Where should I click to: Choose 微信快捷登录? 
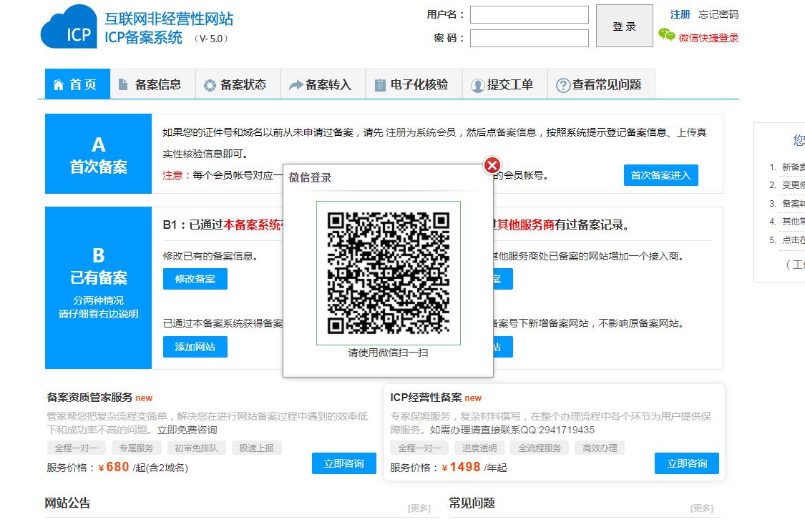pyautogui.click(x=708, y=37)
